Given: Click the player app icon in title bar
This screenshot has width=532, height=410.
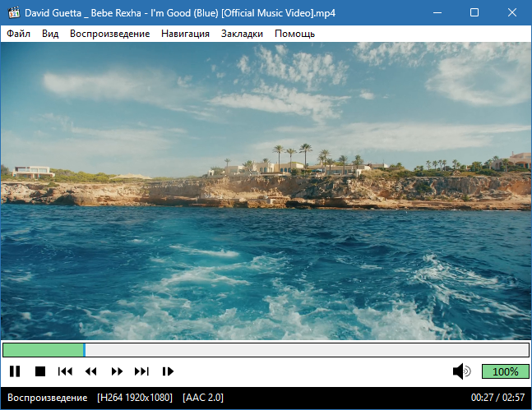Looking at the screenshot, I should tap(14, 13).
